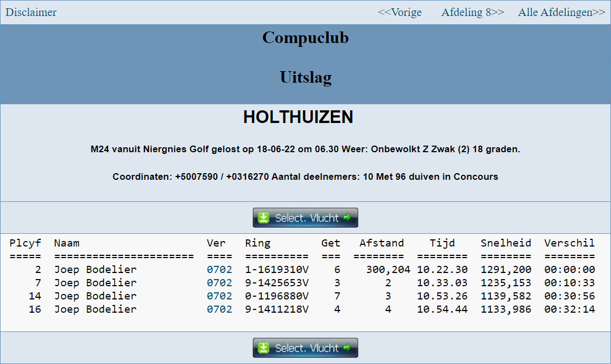611x364 pixels.
Task: Click Joep Bodelier name in place 2 row
Action: (x=95, y=269)
